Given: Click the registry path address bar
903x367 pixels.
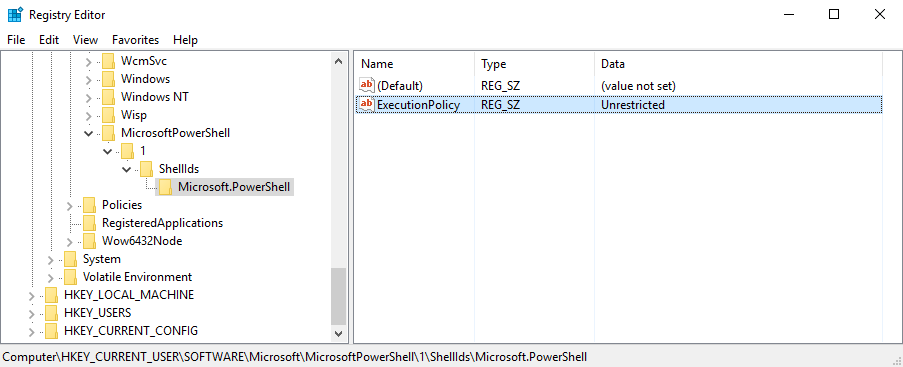Looking at the screenshot, I should [x=452, y=357].
